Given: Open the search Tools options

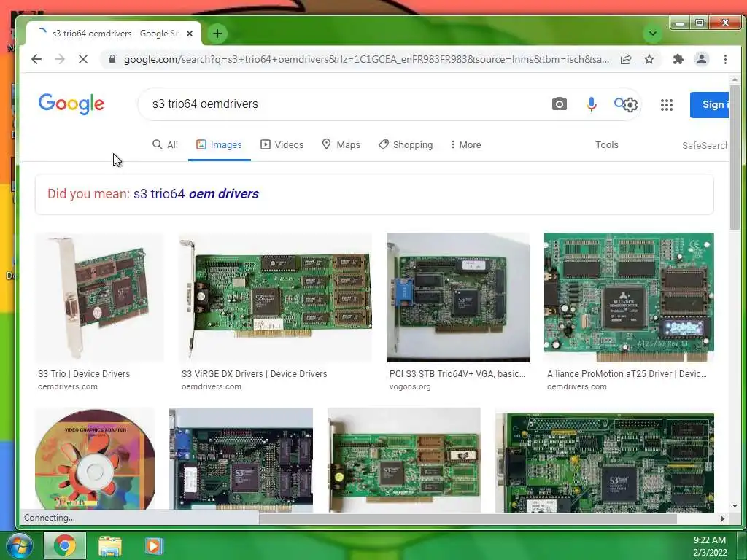Looking at the screenshot, I should tap(606, 145).
